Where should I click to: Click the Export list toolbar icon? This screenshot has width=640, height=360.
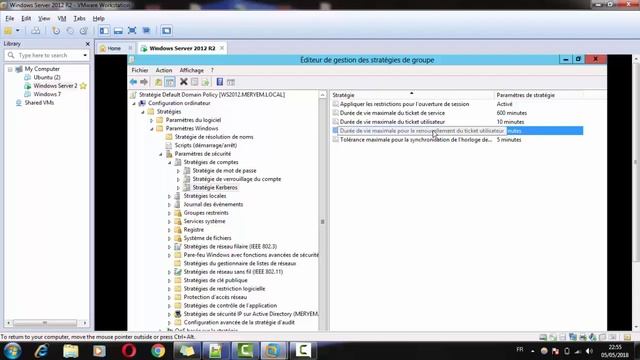205,82
